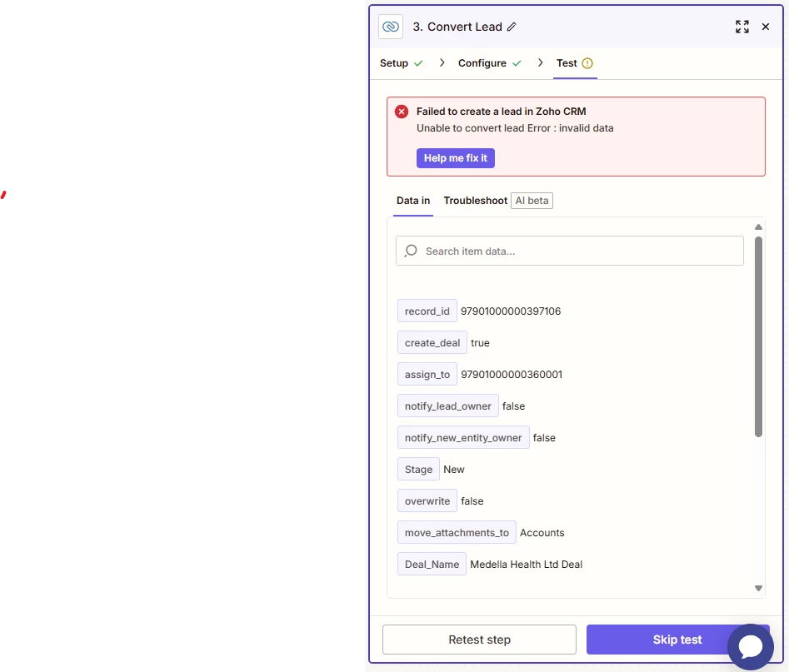The height and width of the screenshot is (672, 789).
Task: Select the value 97901000000397106
Action: 510,311
